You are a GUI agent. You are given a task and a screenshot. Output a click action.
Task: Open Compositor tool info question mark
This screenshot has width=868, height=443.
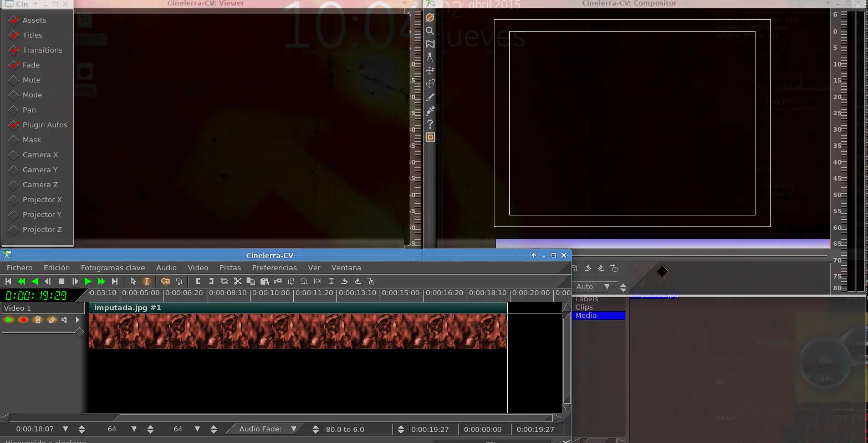click(x=430, y=124)
